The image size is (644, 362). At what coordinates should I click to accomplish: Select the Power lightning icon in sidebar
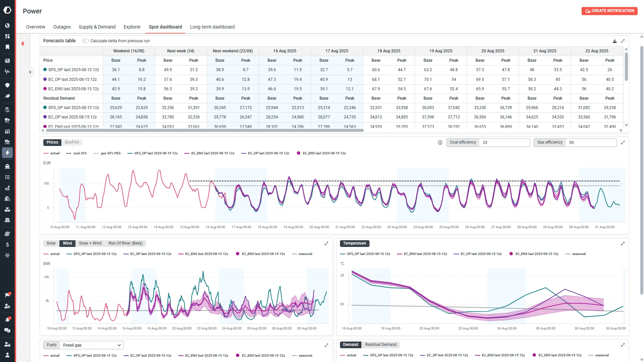click(7, 153)
